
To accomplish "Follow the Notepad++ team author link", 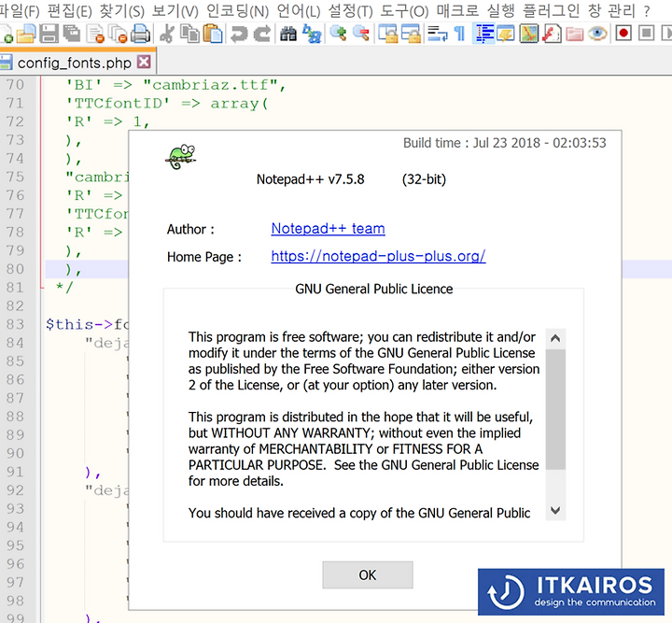I will 328,229.
